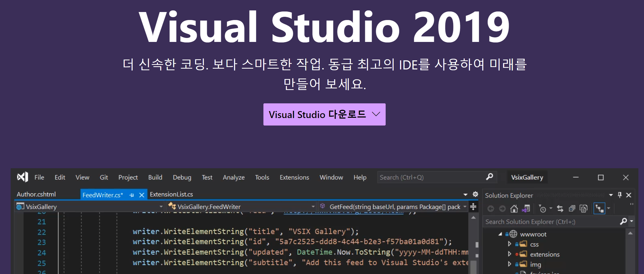
Task: Sync with Active Document icon
Action: [x=560, y=209]
